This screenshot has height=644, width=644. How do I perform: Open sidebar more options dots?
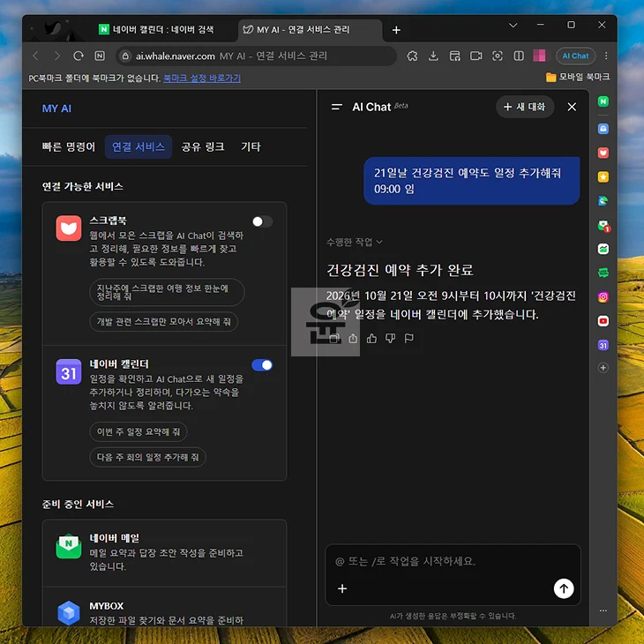[x=603, y=610]
